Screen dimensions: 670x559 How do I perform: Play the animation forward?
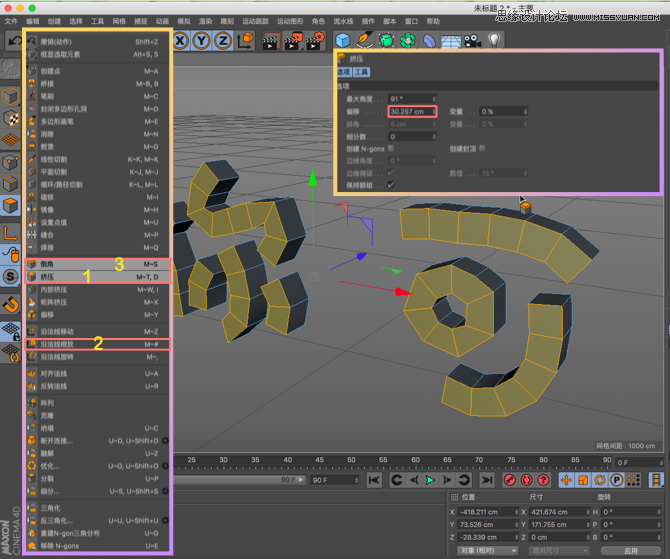430,480
